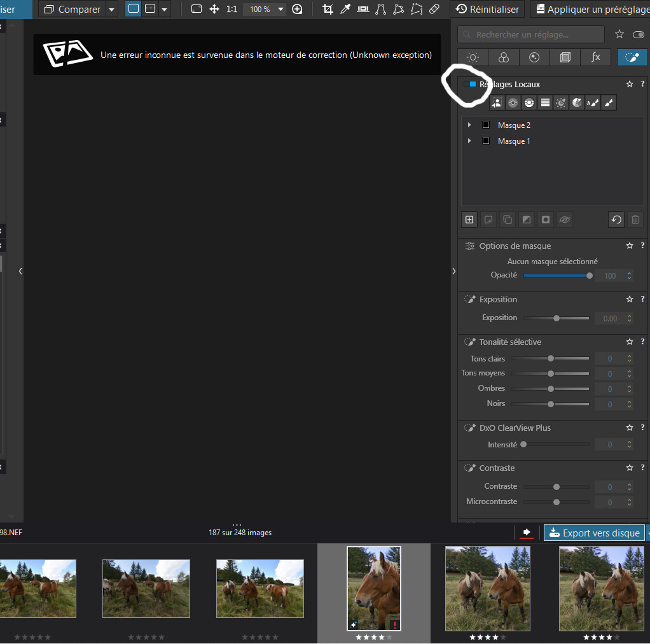Image resolution: width=650 pixels, height=644 pixels.
Task: Open the fx effects palette tab
Action: [595, 57]
